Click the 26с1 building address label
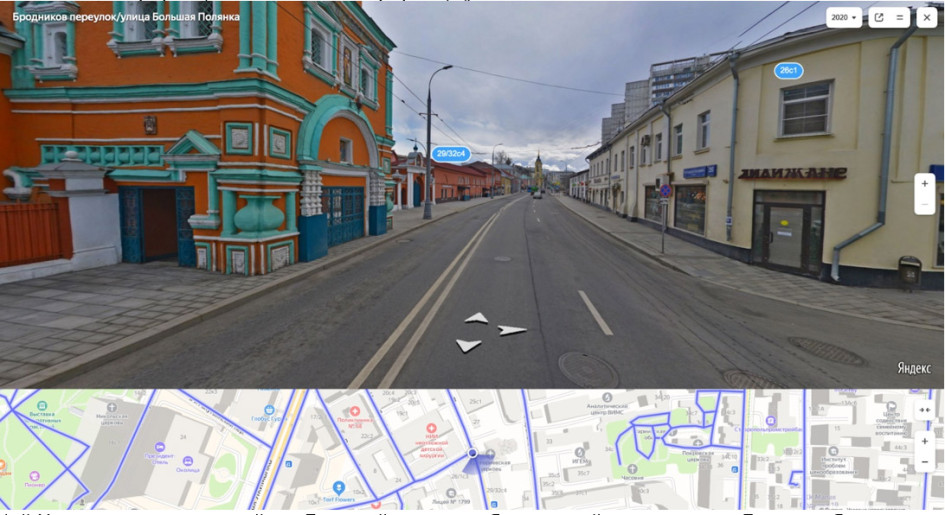Image resolution: width=945 pixels, height=515 pixels. point(788,70)
